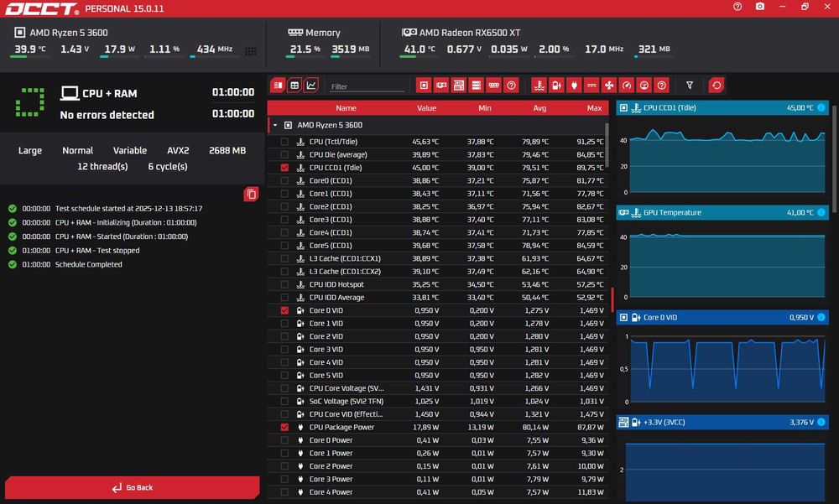This screenshot has height=504, width=839.
Task: Click the funnel filter icon
Action: 690,85
